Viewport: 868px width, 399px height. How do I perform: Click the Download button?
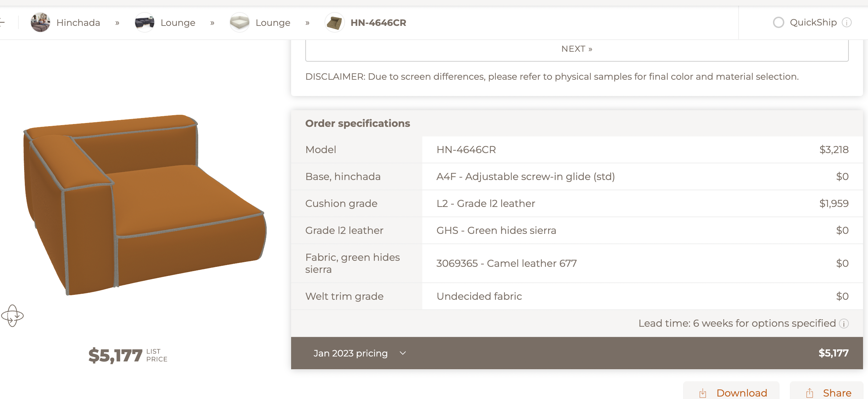(731, 391)
